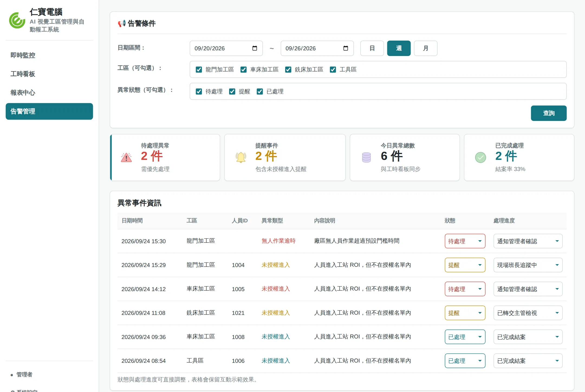The image size is (585, 392).
Task: Open the 狀態 dropdown for the 08:54 row
Action: click(x=465, y=361)
